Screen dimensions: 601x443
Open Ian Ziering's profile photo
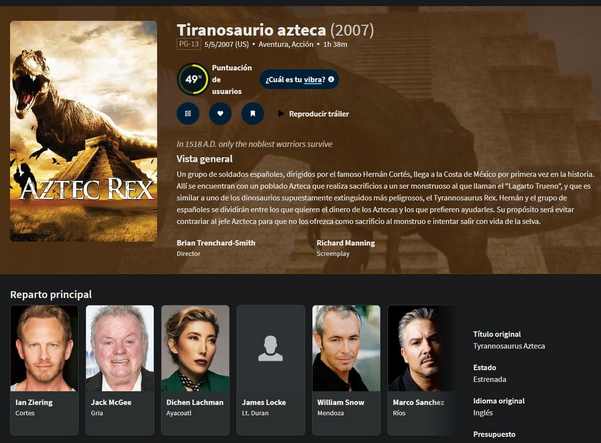tap(44, 348)
